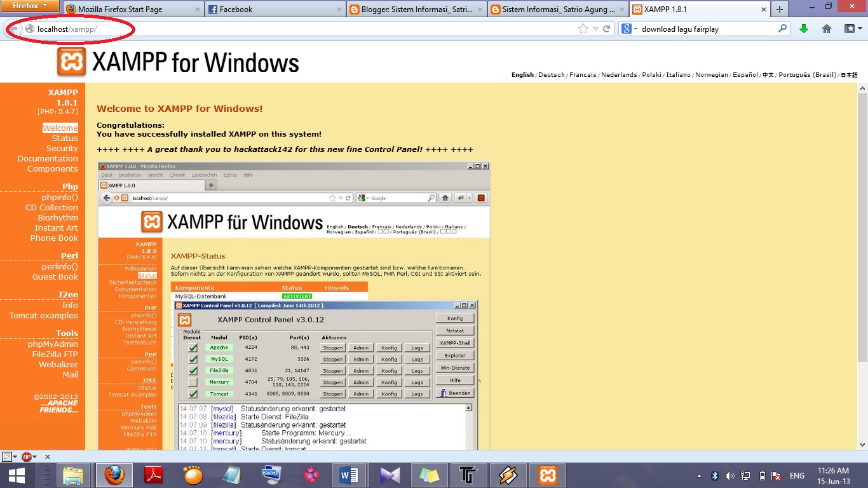
Task: Click the Bluetooth tray icon
Action: (714, 475)
